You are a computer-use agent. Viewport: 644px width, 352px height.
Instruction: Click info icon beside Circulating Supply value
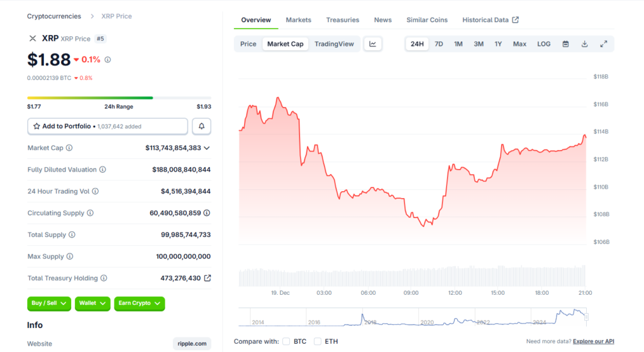207,213
